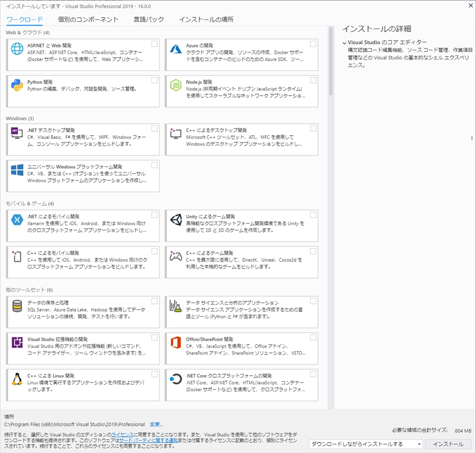Enable C++ によるデスクトップ開発 checkbox
Viewport: 476px width, 453px height.
pos(313,129)
